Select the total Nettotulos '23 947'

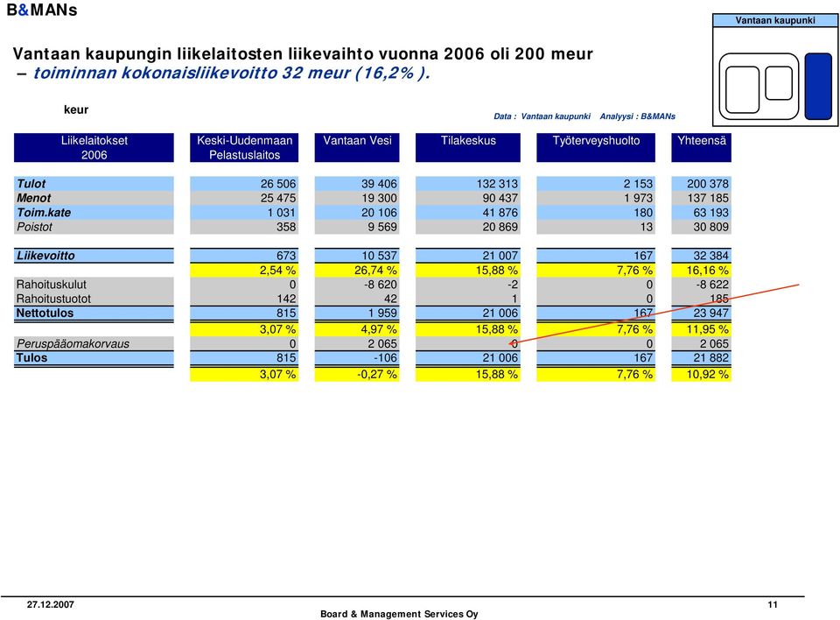click(710, 314)
